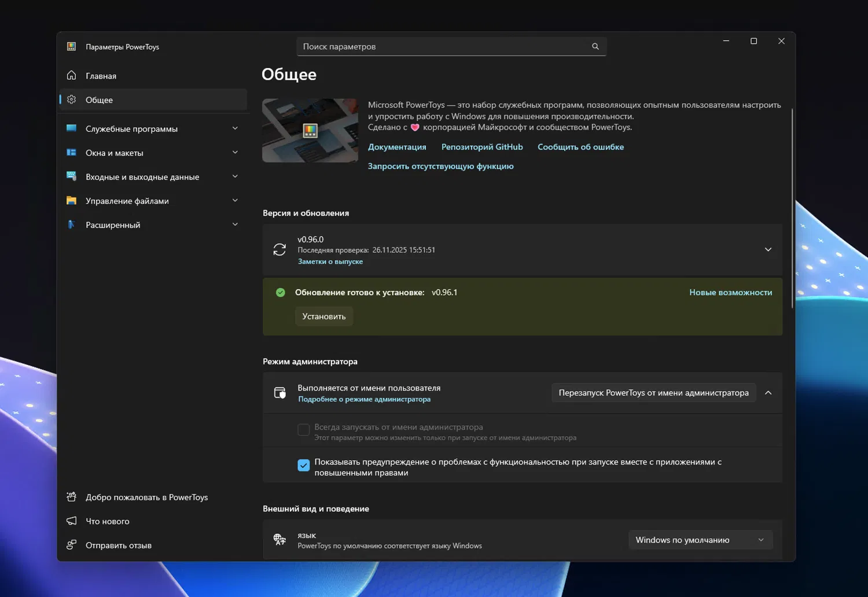Expand the v0.96.0 version details chevron
Screen dimensions: 868x597
(768, 249)
